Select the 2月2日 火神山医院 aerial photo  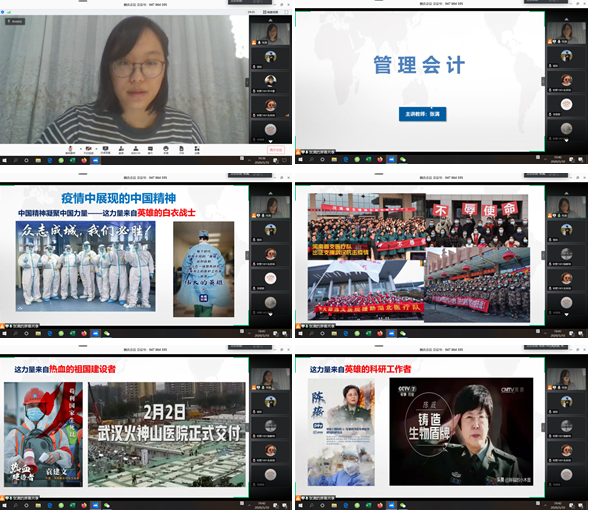pos(167,435)
